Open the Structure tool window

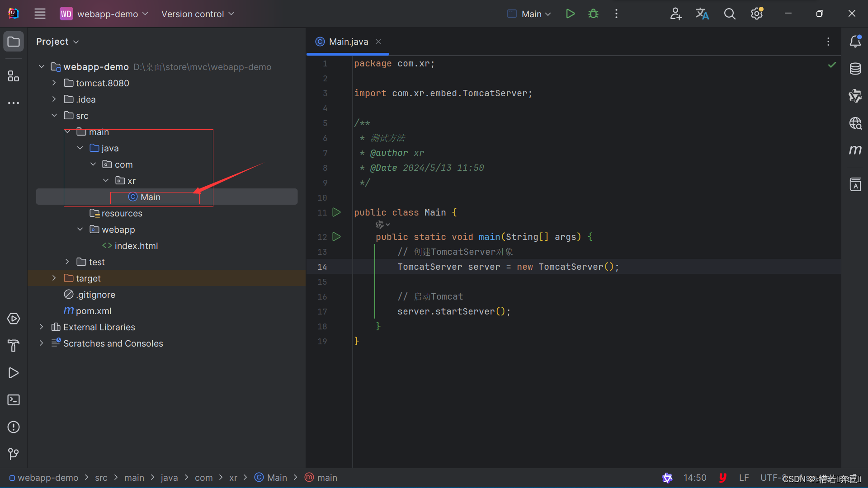(x=14, y=76)
